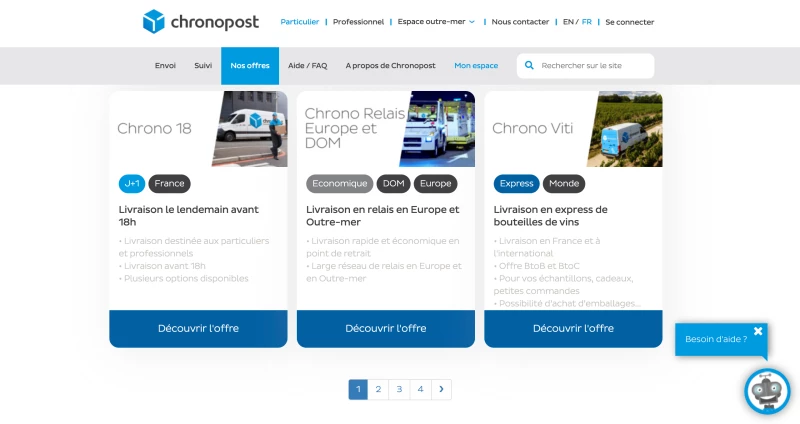Open Nous contacter page
Viewport: 800px width, 424px height.
tap(520, 22)
